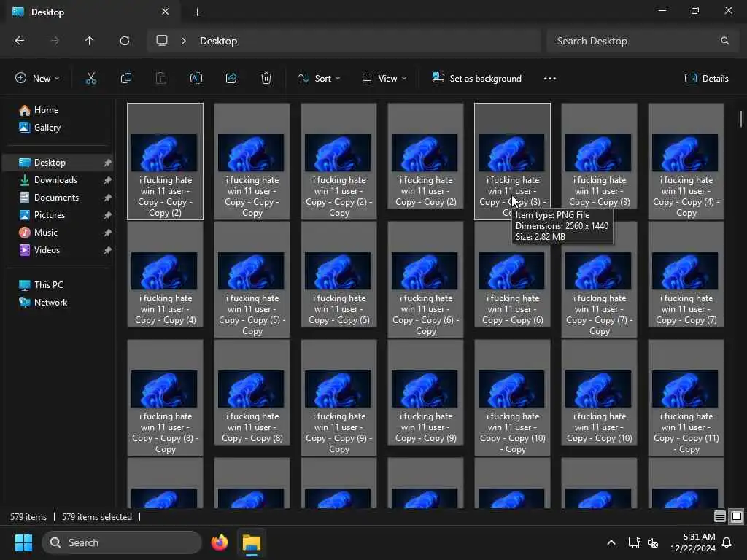Click the Cut scissors icon
The image size is (747, 560).
(x=91, y=79)
